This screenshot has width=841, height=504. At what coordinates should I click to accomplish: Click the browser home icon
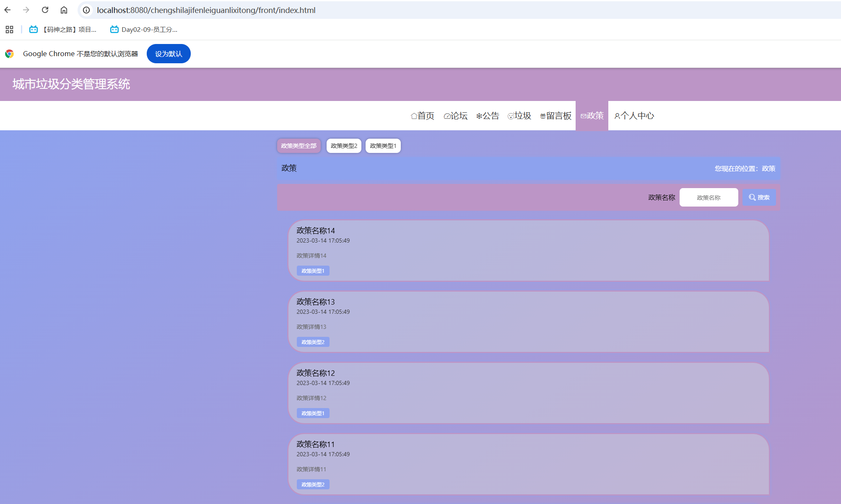point(64,10)
